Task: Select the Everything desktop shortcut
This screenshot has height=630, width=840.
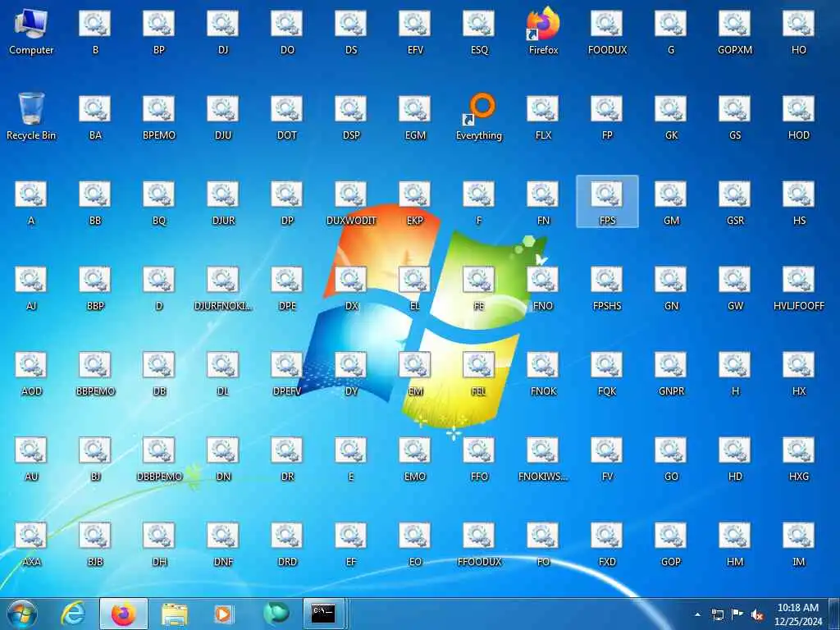Action: pyautogui.click(x=479, y=116)
